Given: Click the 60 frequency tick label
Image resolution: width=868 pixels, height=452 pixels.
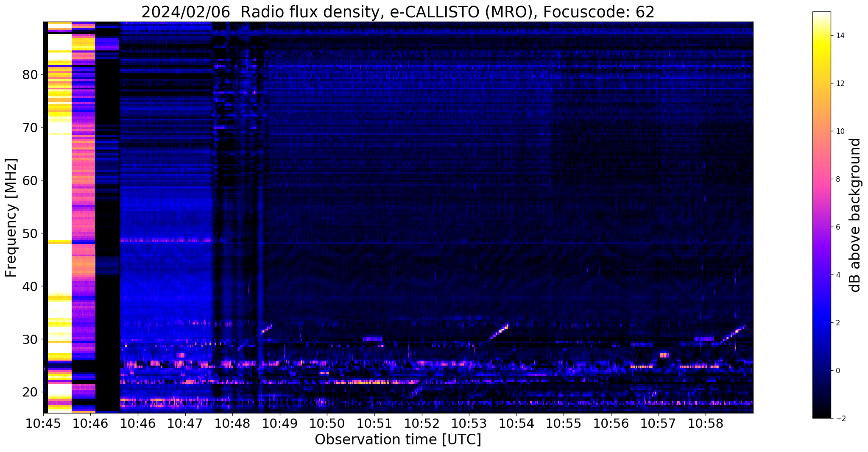Looking at the screenshot, I should [31, 180].
